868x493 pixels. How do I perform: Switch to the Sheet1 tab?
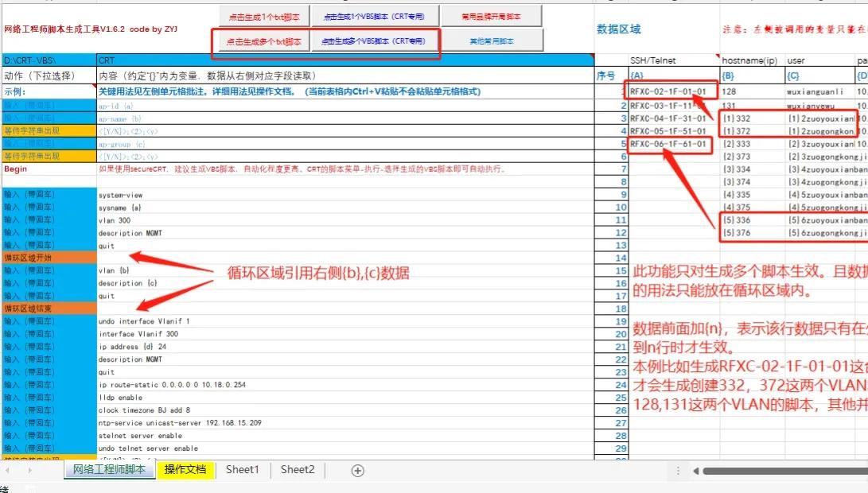point(242,470)
